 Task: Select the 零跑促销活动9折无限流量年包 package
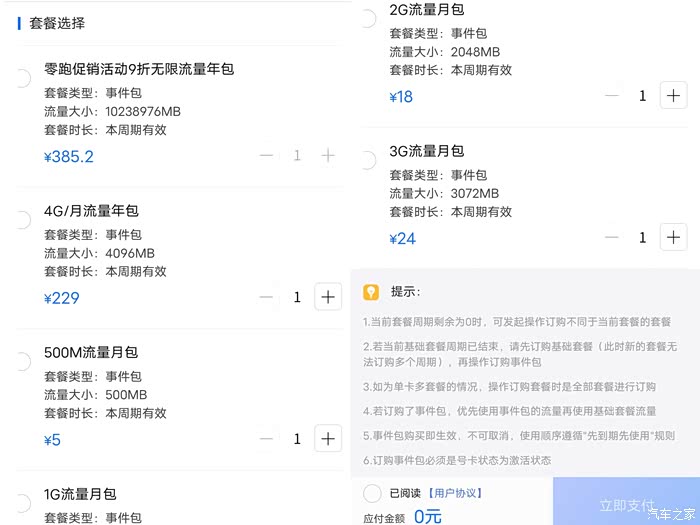pyautogui.click(x=22, y=79)
